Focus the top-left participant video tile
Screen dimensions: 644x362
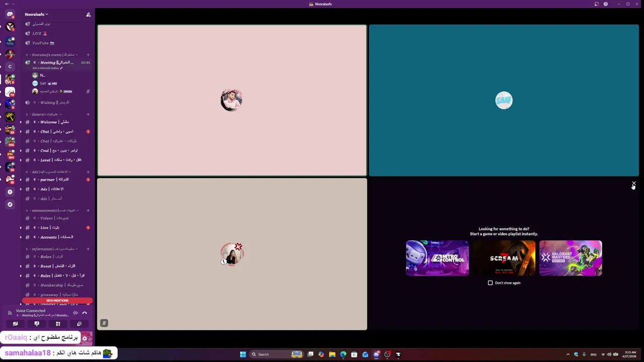click(x=232, y=100)
